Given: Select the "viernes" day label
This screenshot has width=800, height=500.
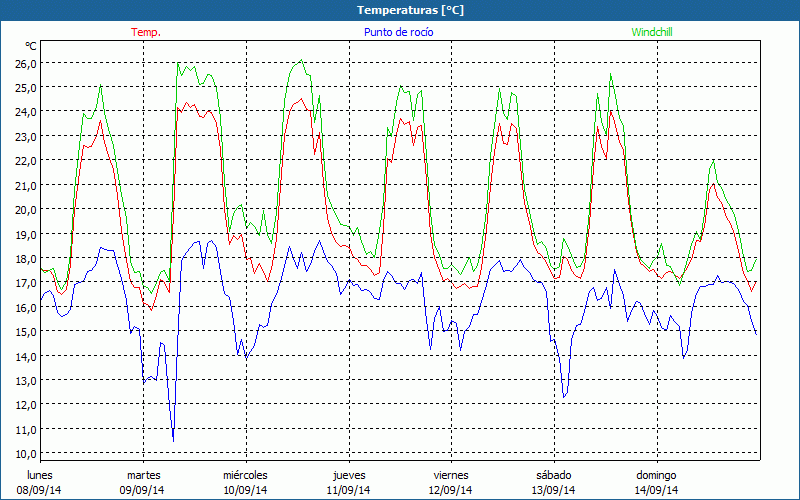Looking at the screenshot, I should 451,474.
